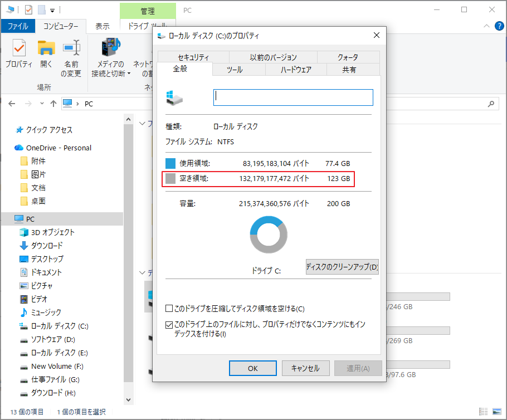Click sidebar scrollbar up arrow
Viewport: 507px width, 420px height.
pos(128,119)
